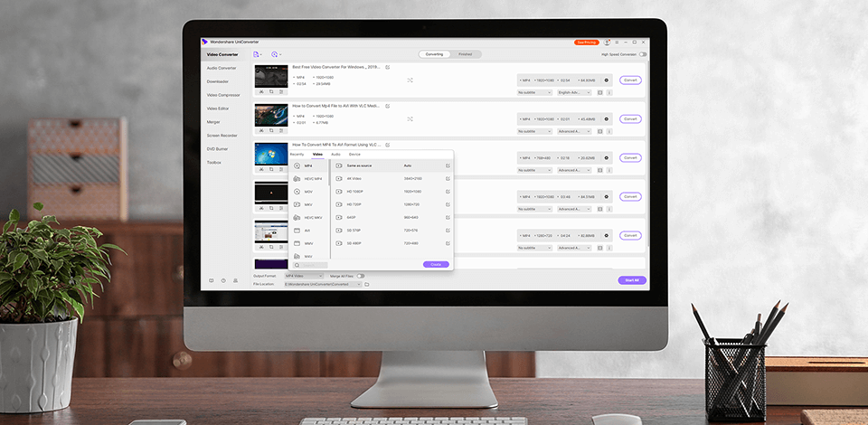Image resolution: width=868 pixels, height=425 pixels.
Task: Open the Load DVD disc icon
Action: (274, 54)
